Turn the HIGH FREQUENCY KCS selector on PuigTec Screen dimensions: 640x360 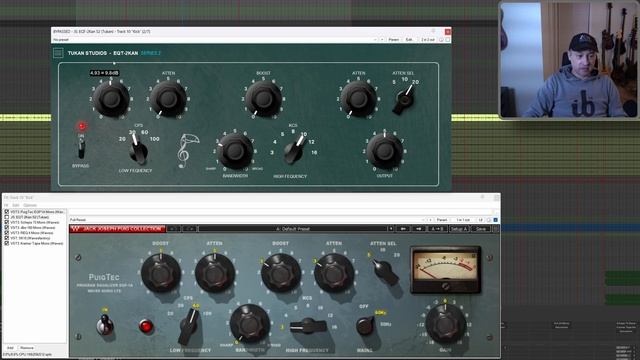pyautogui.click(x=308, y=326)
